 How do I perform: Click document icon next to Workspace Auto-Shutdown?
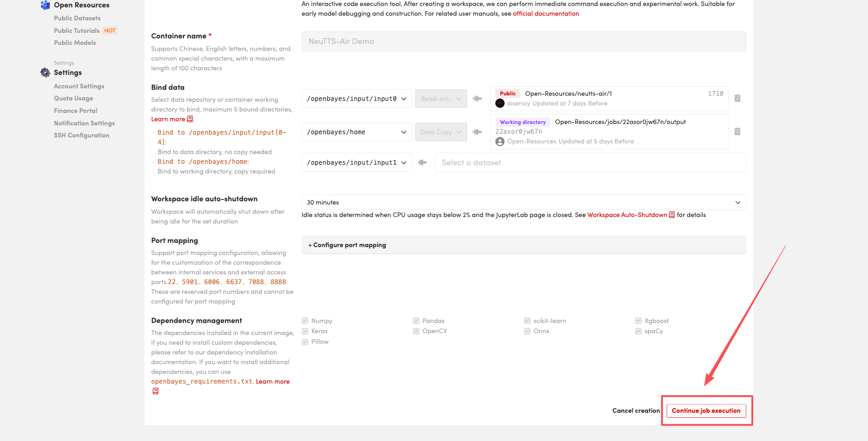tap(672, 215)
